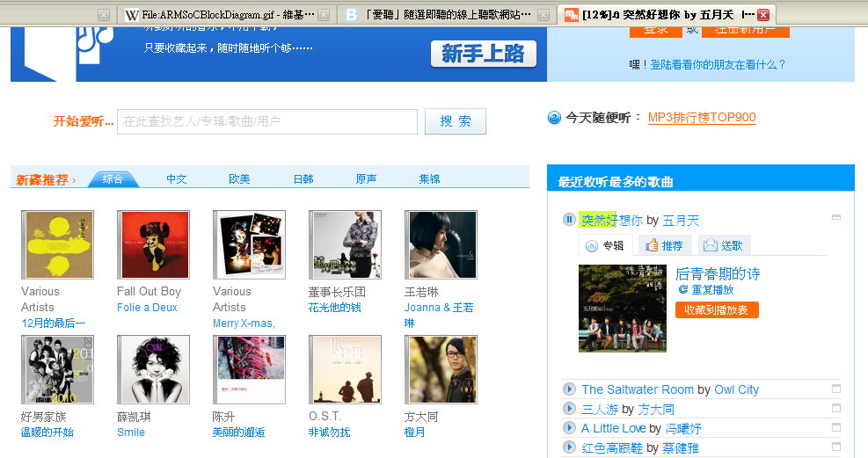Open 薛凯琪 Smile album cover
This screenshot has width=868, height=458.
pos(153,369)
